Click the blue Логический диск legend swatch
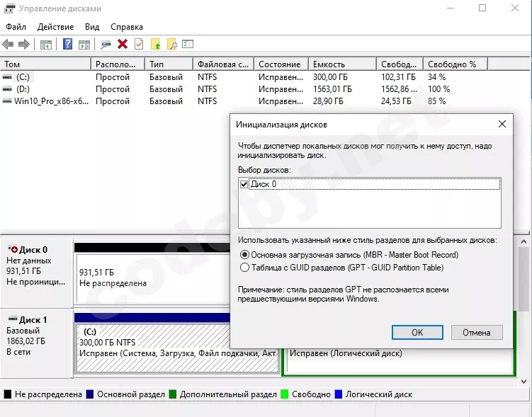The image size is (532, 417). coord(338,394)
